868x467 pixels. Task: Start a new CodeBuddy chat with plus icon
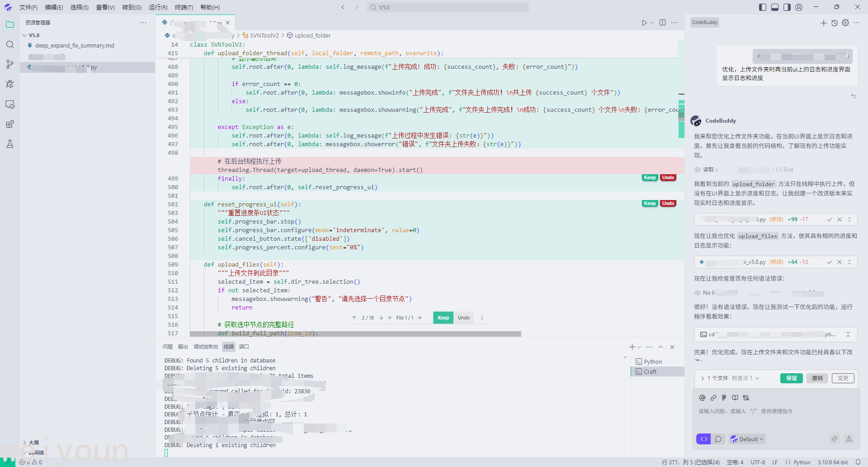(x=824, y=23)
